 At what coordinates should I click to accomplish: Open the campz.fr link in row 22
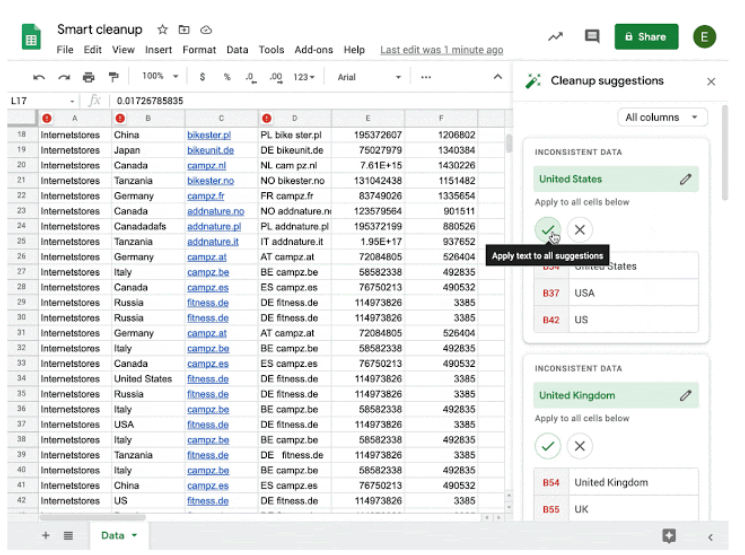pyautogui.click(x=205, y=196)
